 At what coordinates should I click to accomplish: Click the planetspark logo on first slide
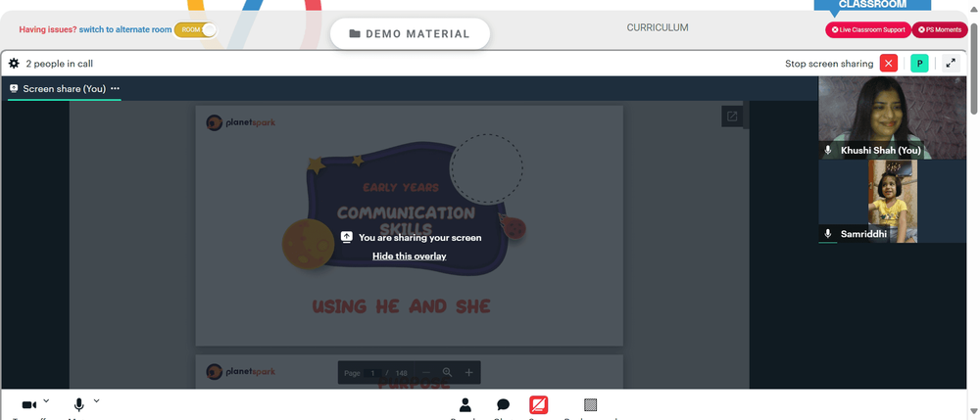[241, 122]
